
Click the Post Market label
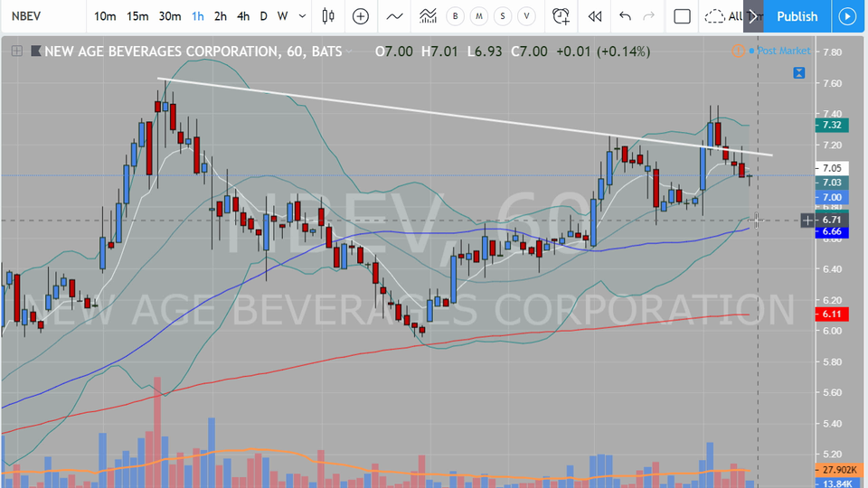(x=783, y=51)
